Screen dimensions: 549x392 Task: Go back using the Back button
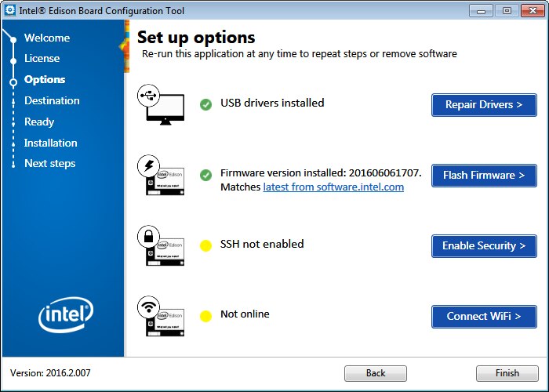375,373
